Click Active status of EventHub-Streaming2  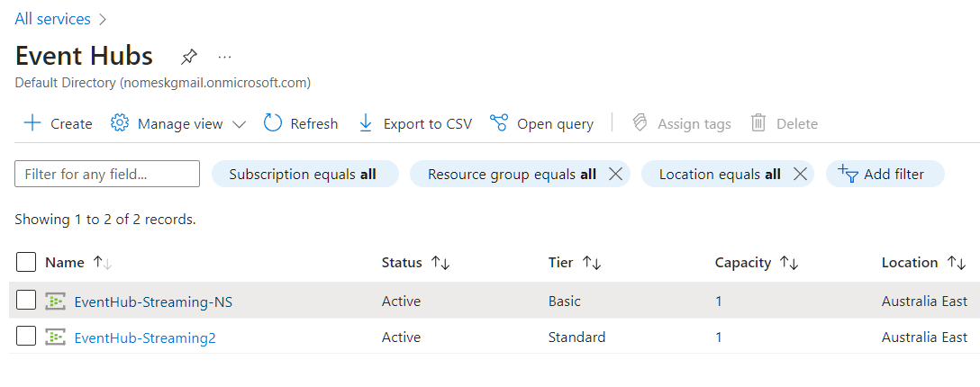click(401, 337)
